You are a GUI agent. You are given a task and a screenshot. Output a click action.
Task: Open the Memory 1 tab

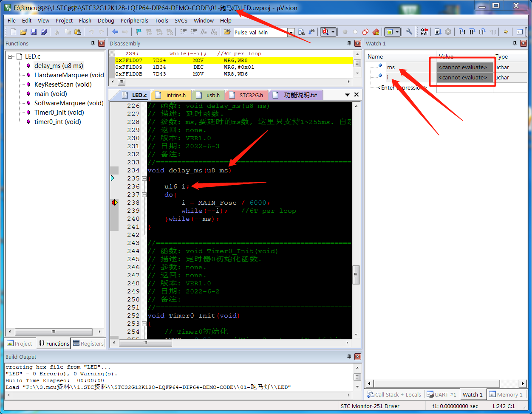[x=506, y=394]
